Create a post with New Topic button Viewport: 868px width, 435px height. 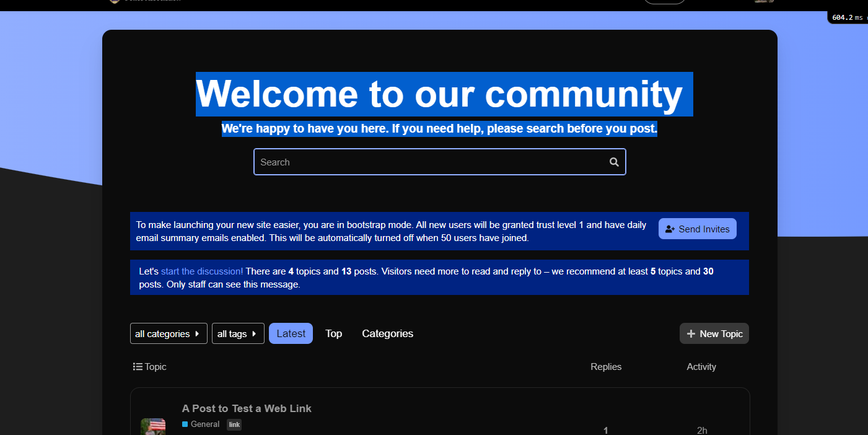coord(714,333)
